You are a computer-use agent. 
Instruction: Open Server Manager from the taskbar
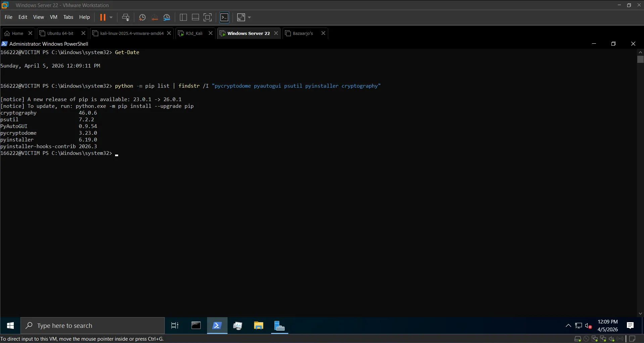tap(279, 326)
